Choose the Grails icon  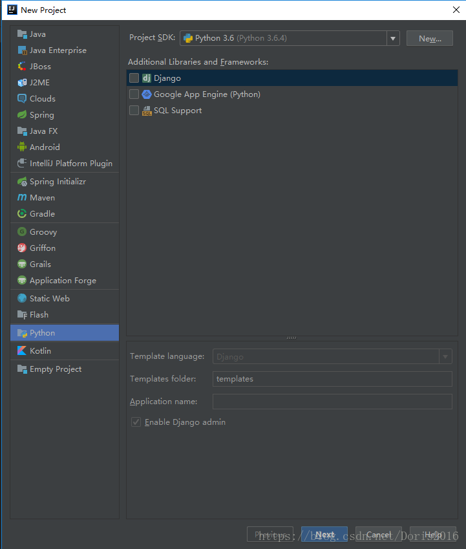[22, 264]
